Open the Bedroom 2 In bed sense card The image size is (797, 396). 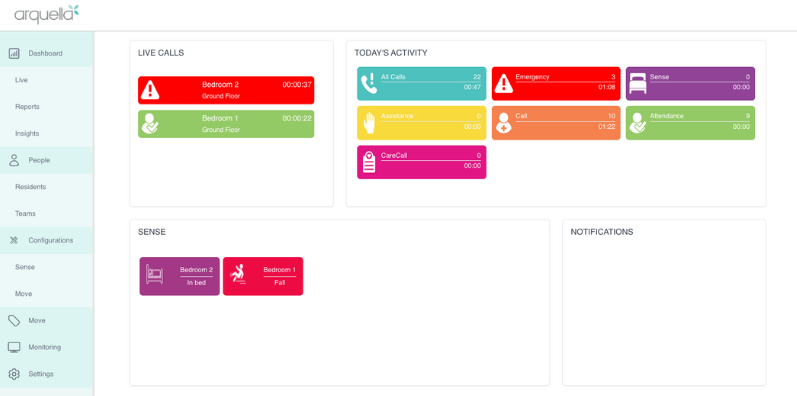coord(180,276)
